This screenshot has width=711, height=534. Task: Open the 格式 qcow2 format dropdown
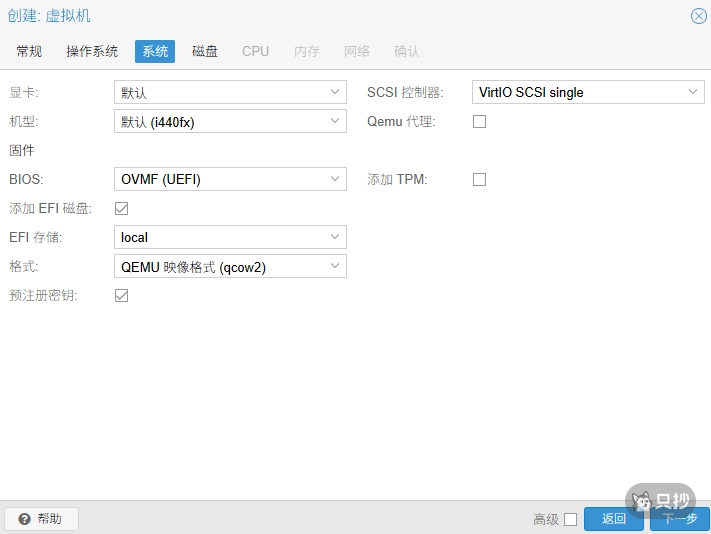coord(335,267)
